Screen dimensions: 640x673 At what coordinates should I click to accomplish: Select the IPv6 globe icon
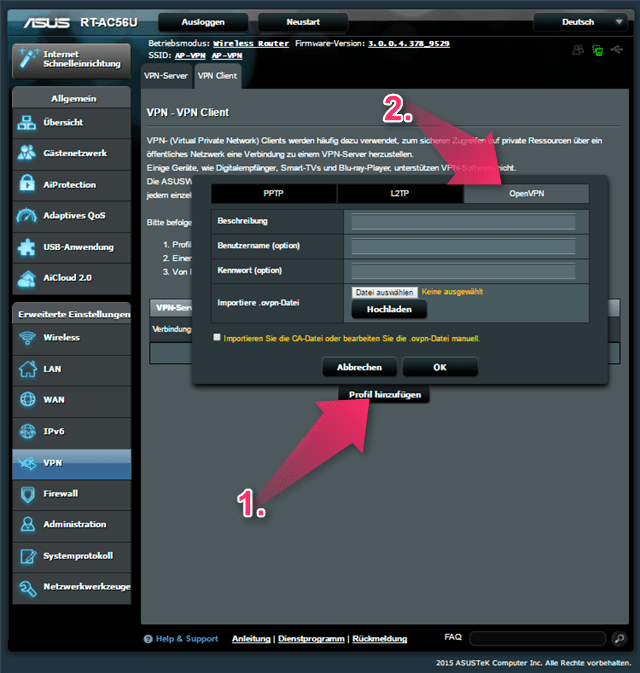point(28,431)
